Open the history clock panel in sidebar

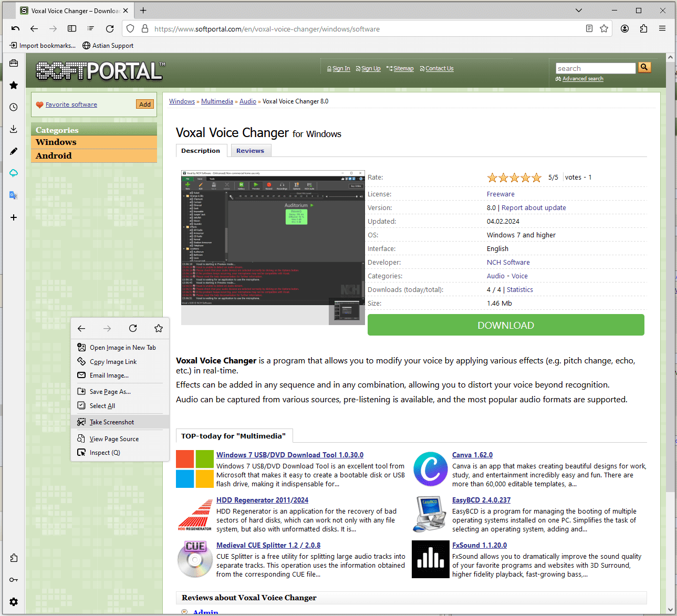point(14,107)
